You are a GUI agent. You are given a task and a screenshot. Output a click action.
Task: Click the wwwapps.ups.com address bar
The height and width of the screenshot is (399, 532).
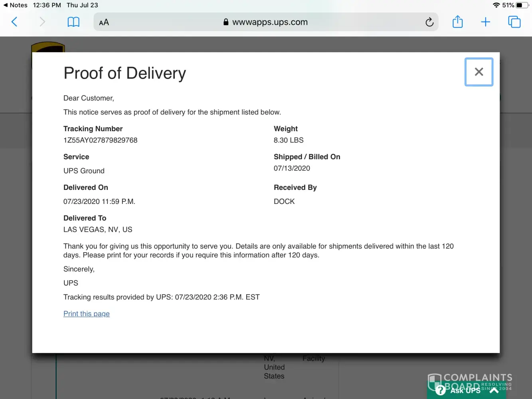[x=270, y=22]
